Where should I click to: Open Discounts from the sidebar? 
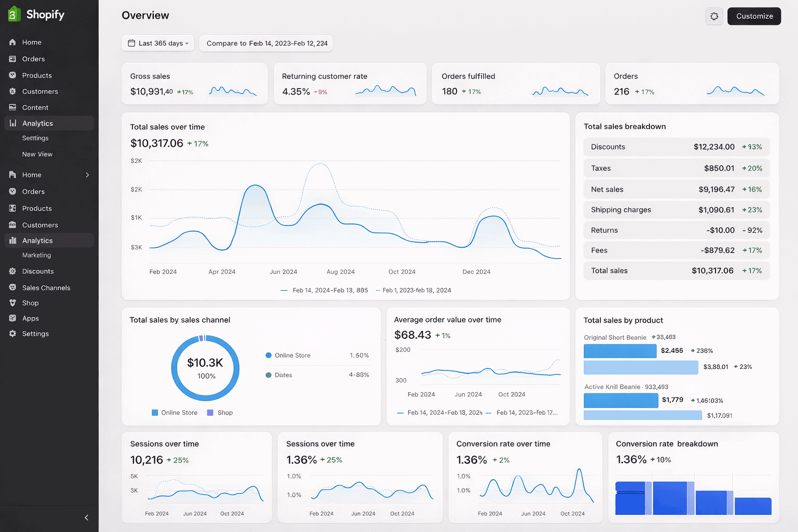point(37,271)
